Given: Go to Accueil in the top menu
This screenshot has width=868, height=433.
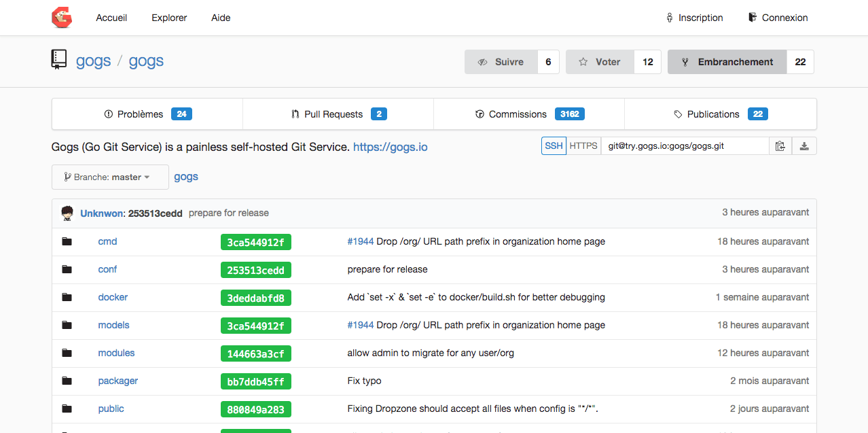Looking at the screenshot, I should (x=111, y=18).
